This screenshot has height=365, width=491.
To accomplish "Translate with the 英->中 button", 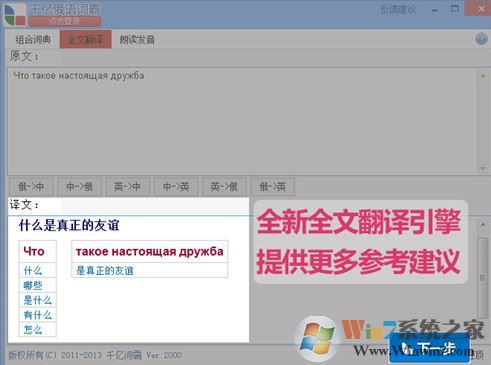I will [128, 186].
